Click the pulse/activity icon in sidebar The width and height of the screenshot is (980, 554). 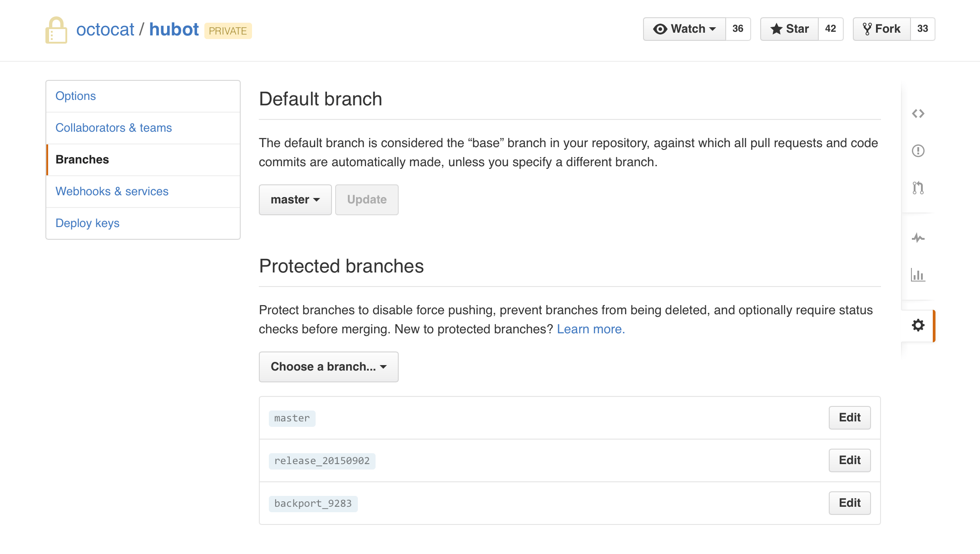917,237
